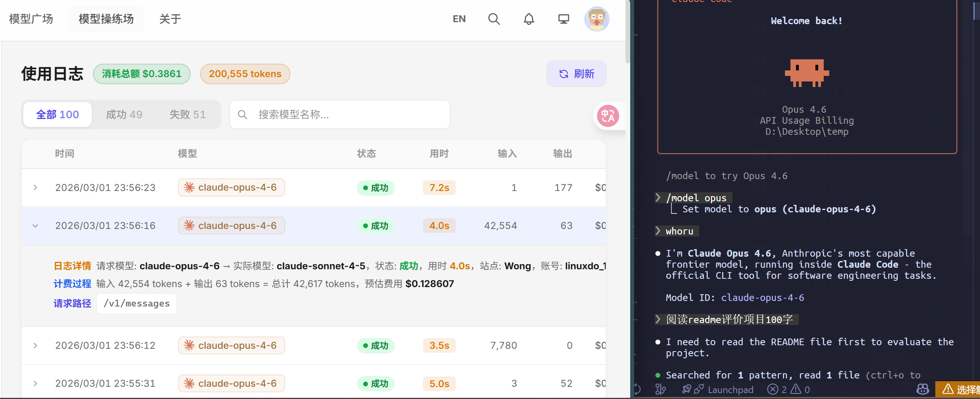Open the 关于 nav item
Image resolution: width=980 pixels, height=399 pixels.
(x=170, y=19)
